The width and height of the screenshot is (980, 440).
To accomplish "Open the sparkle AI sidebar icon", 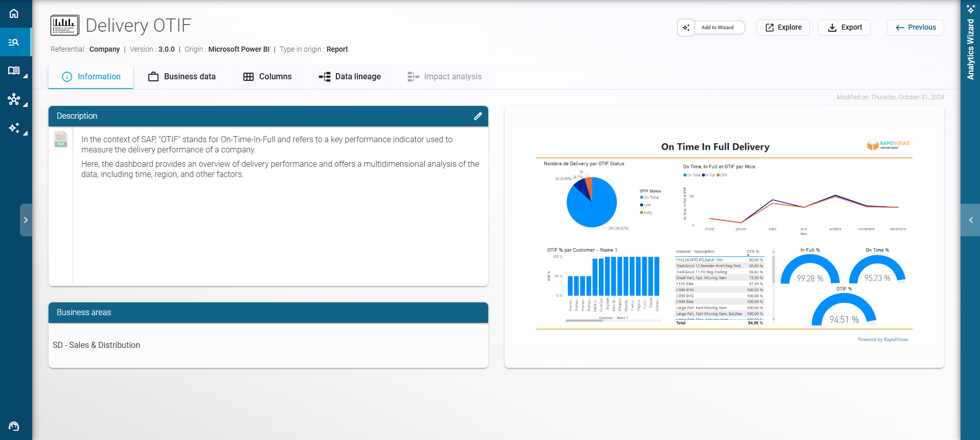I will (14, 128).
